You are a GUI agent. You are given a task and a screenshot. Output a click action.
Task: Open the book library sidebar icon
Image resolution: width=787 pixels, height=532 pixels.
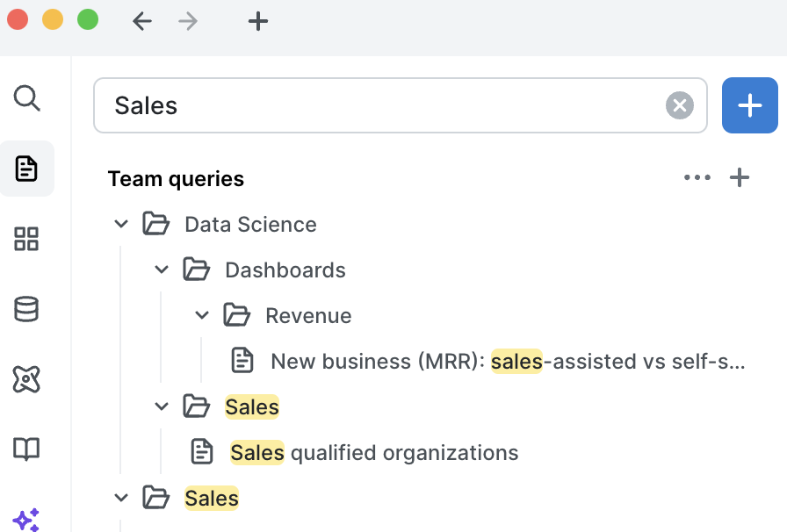coord(27,449)
